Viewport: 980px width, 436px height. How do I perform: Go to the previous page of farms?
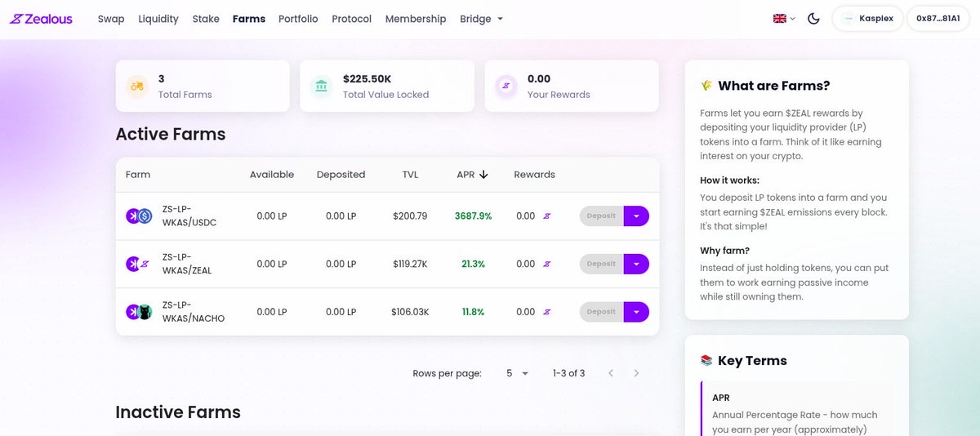tap(610, 373)
